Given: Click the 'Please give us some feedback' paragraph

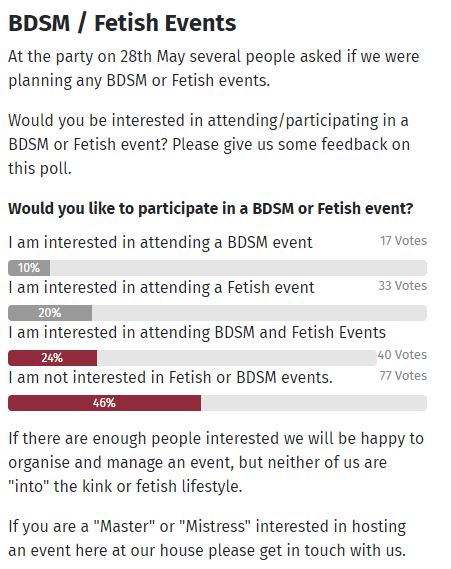Looking at the screenshot, I should click(x=209, y=144).
